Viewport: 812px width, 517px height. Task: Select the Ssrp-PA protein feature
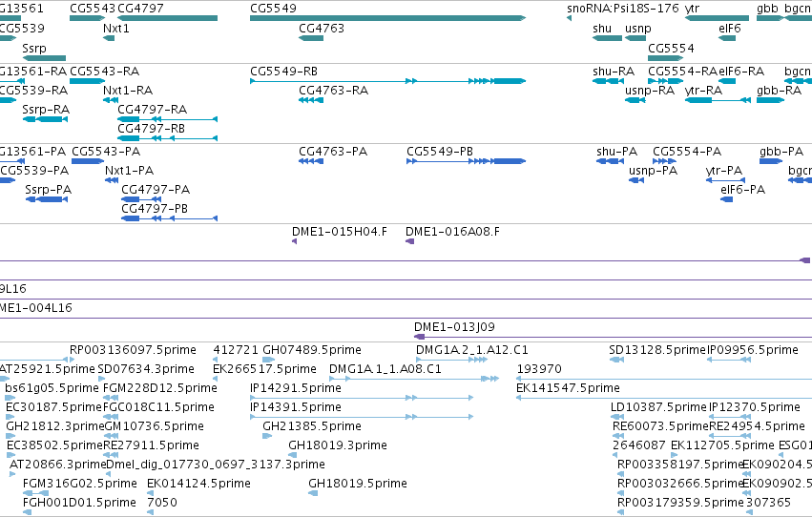pyautogui.click(x=46, y=199)
